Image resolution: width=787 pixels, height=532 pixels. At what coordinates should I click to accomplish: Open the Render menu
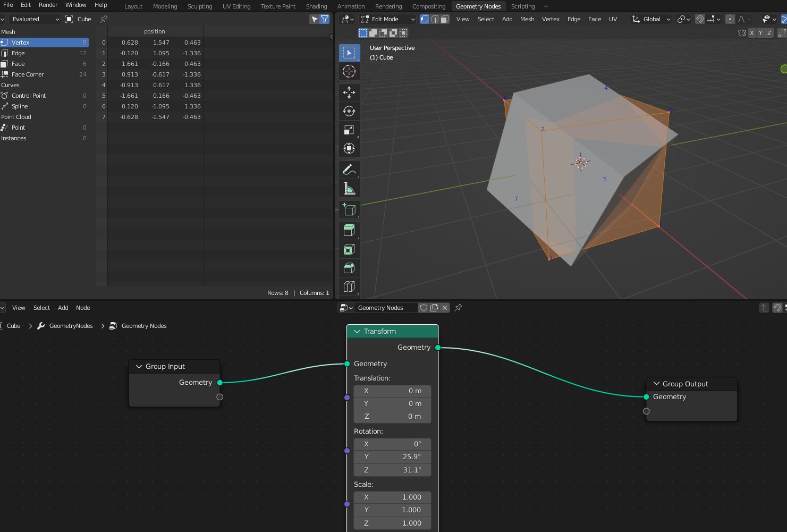(48, 5)
